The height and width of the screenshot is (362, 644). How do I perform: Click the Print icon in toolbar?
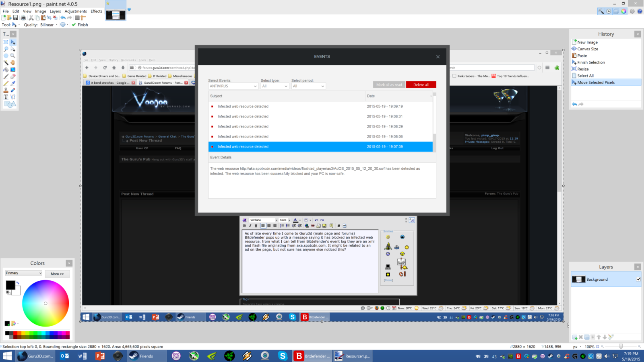point(23,18)
